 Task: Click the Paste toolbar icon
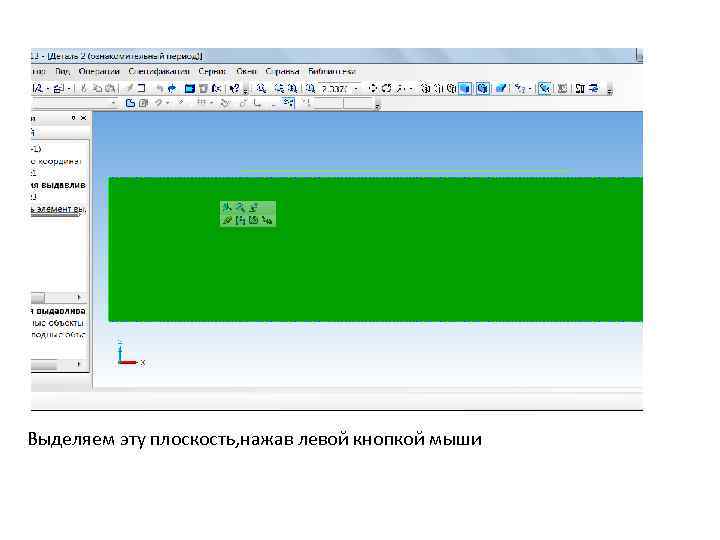pos(109,88)
